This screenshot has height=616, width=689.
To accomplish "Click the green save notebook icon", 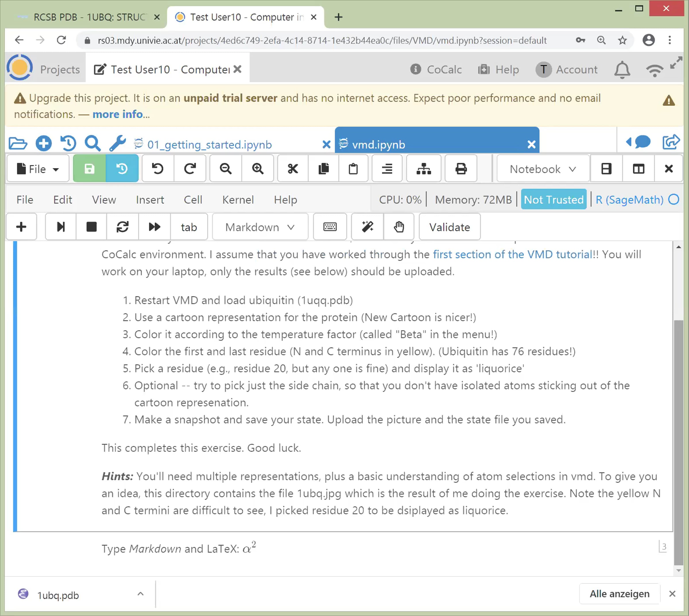I will [x=89, y=168].
